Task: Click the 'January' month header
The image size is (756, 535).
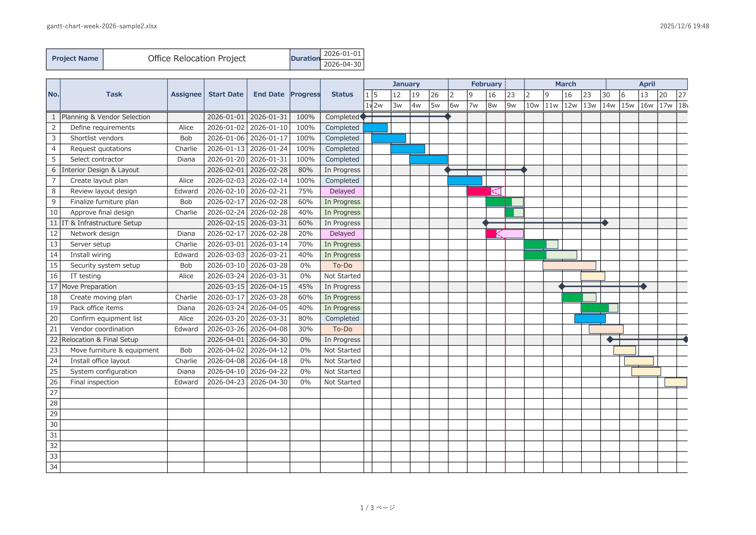Action: (406, 84)
